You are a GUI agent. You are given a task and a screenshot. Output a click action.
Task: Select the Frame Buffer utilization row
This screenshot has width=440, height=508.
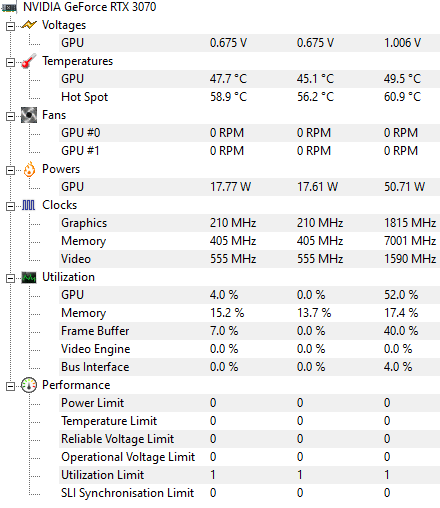[x=249, y=331]
